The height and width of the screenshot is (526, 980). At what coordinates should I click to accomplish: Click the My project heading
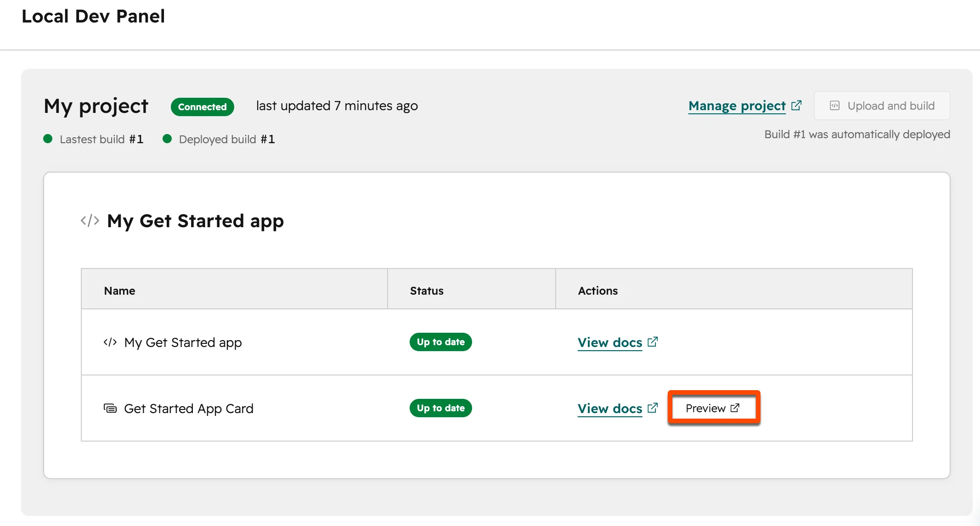click(x=96, y=106)
